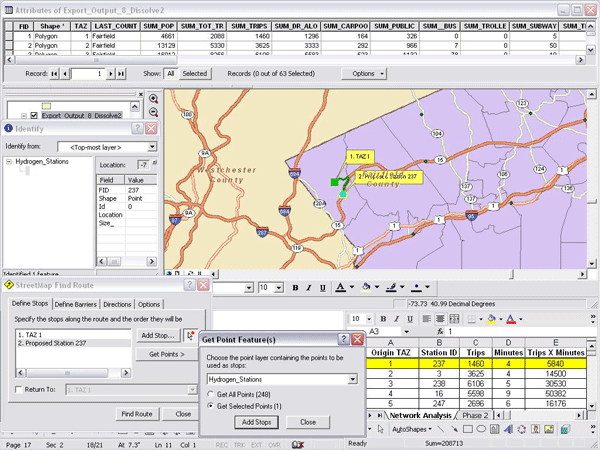Go to next record in attribute table
Viewport: 600px width, 450px height.
[111, 73]
